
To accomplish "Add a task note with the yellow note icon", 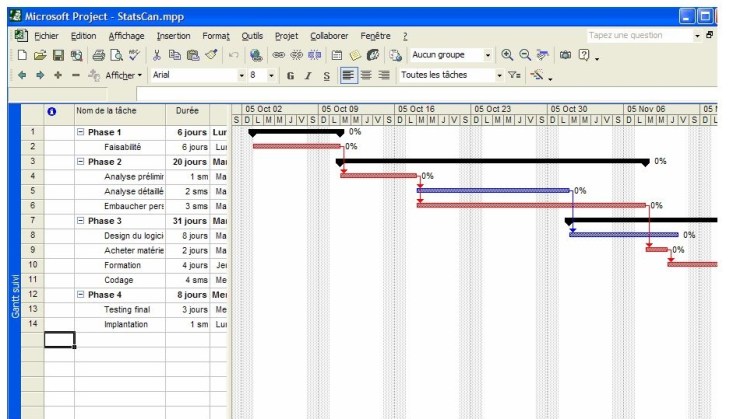I will point(355,55).
